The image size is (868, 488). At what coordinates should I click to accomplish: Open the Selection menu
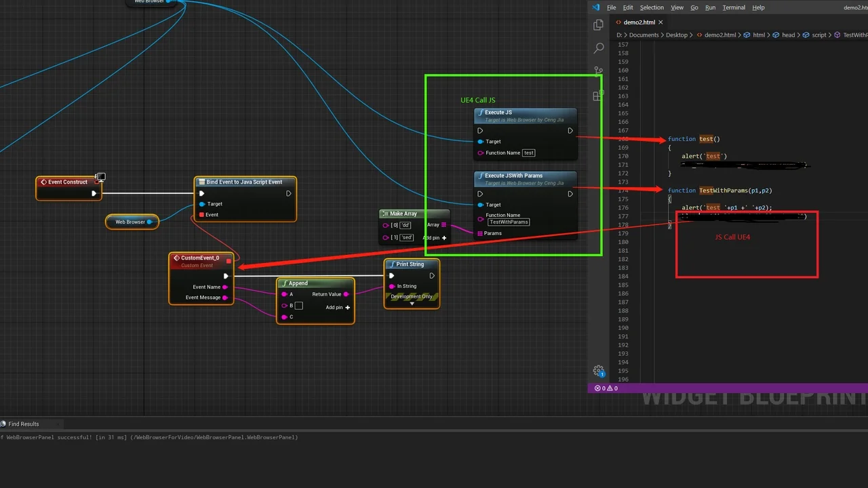coord(652,7)
